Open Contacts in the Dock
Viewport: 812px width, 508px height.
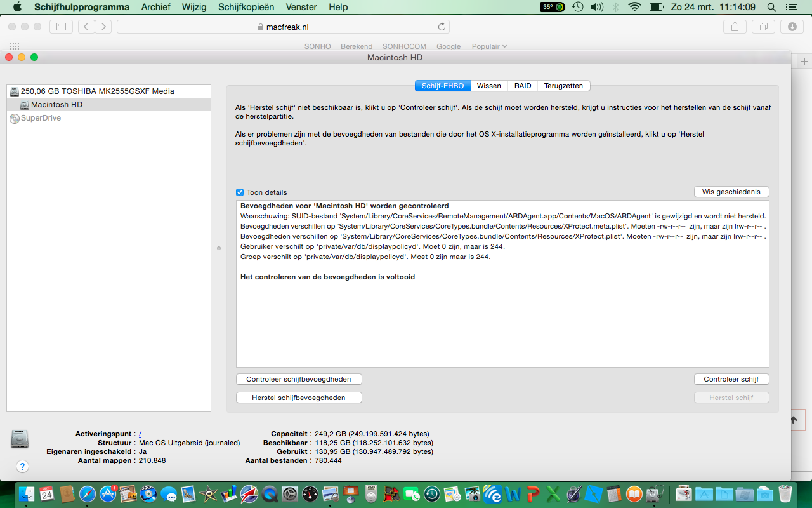[67, 494]
